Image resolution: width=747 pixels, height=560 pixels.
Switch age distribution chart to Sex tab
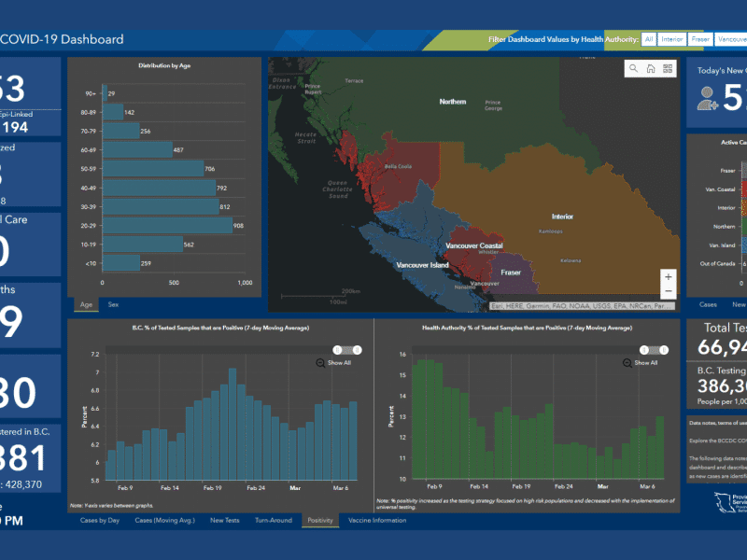113,304
